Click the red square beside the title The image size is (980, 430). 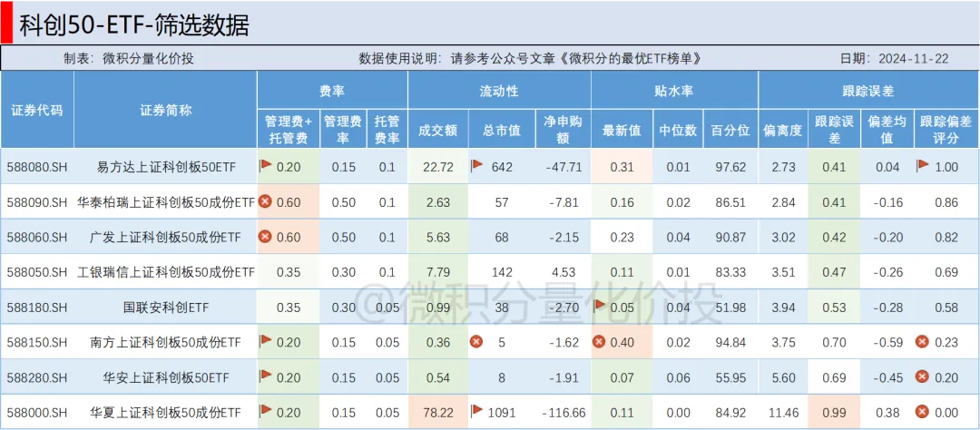[7, 22]
